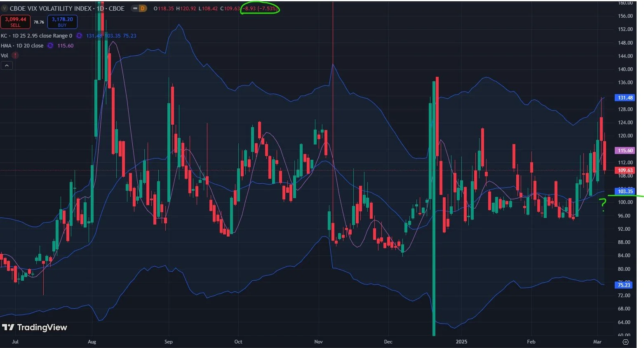Click Dec on the time axis
This screenshot has height=348, width=644.
388,341
